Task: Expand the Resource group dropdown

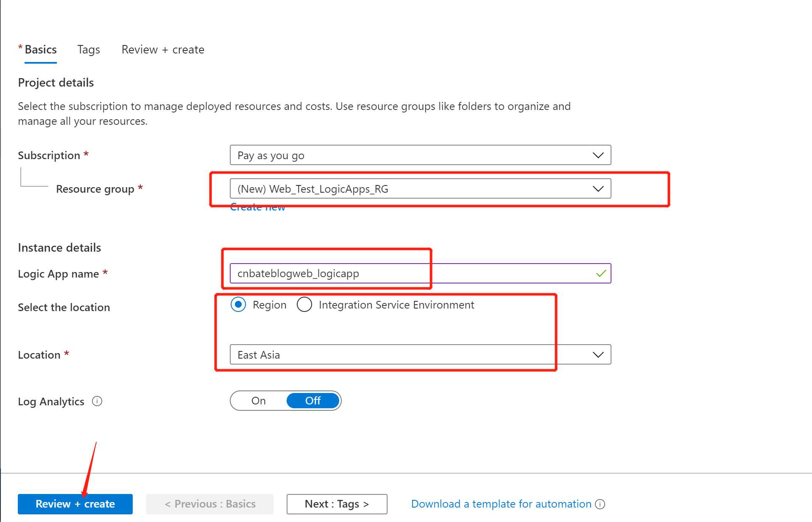Action: coord(420,189)
